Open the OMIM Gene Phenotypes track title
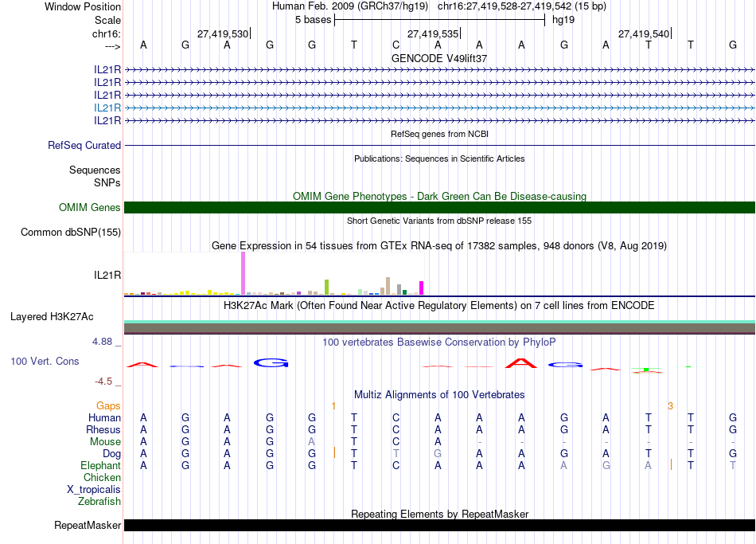This screenshot has width=756, height=544. tap(439, 196)
